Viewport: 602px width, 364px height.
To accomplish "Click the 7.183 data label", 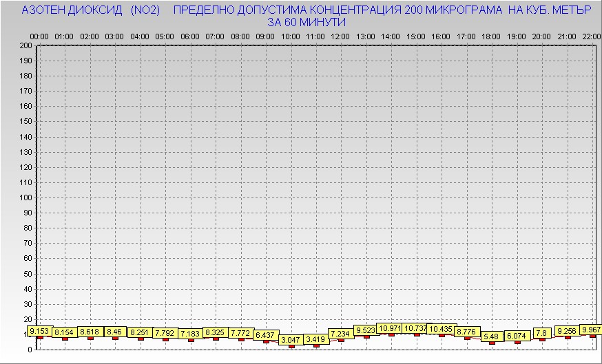I will (191, 334).
